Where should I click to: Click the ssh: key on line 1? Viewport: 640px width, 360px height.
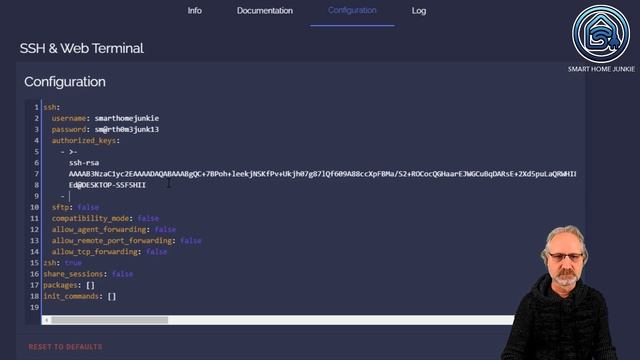(51, 107)
